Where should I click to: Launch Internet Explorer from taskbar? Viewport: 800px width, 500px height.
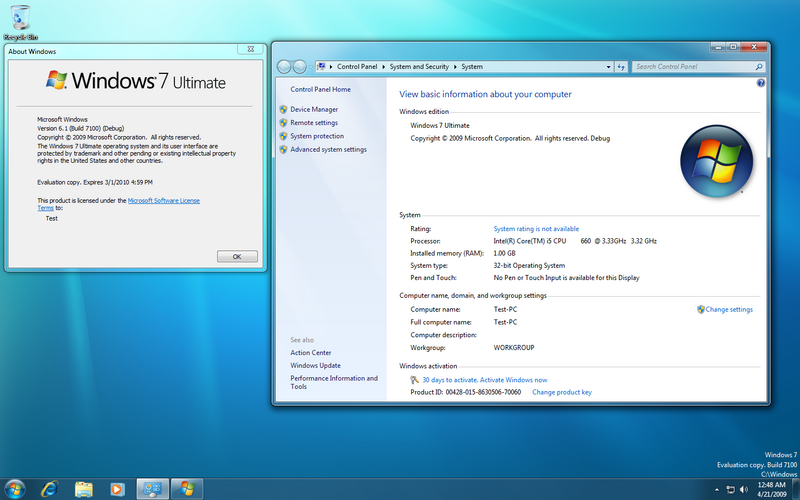pyautogui.click(x=50, y=488)
